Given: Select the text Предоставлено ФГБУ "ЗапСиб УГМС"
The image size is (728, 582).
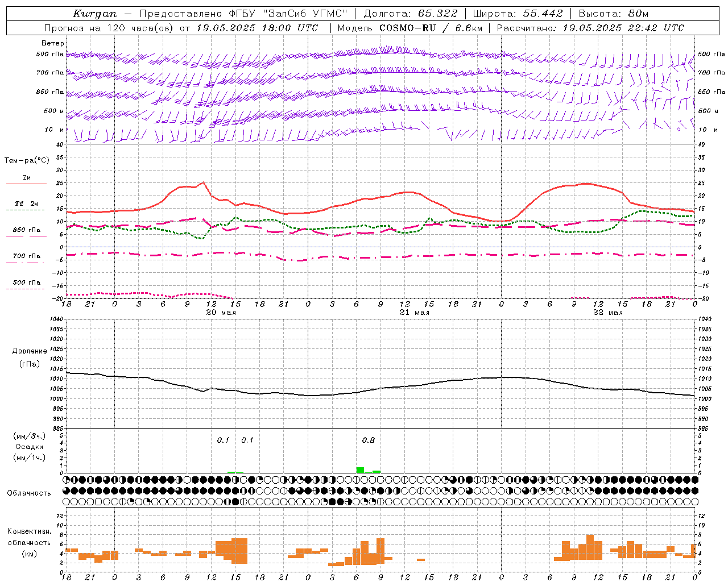Looking at the screenshot, I should click(x=243, y=14).
